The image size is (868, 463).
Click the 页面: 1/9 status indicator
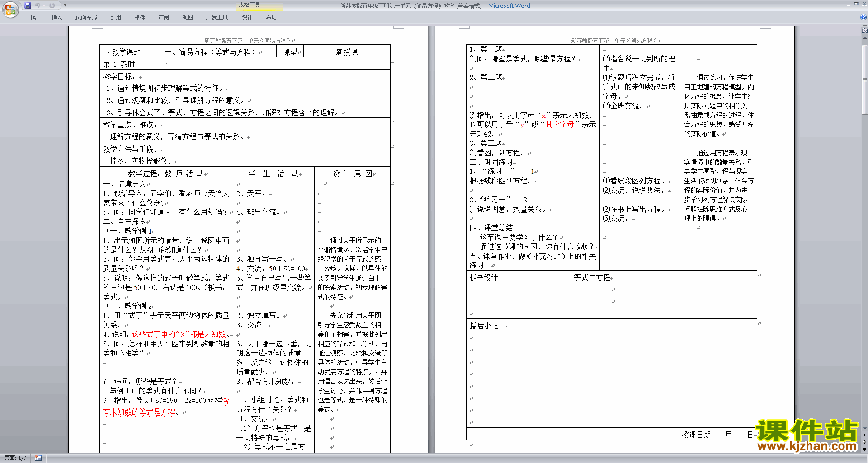pos(15,458)
